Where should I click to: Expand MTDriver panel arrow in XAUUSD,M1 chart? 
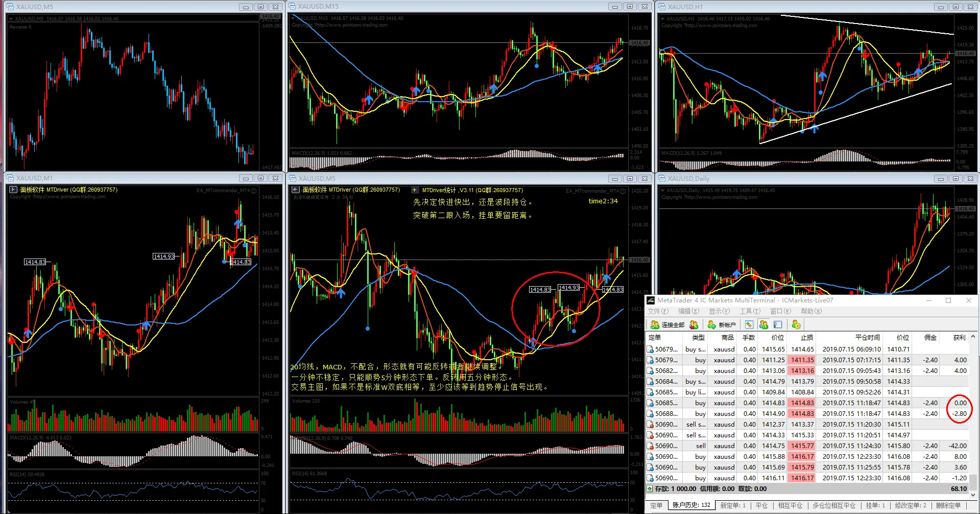tap(13, 190)
